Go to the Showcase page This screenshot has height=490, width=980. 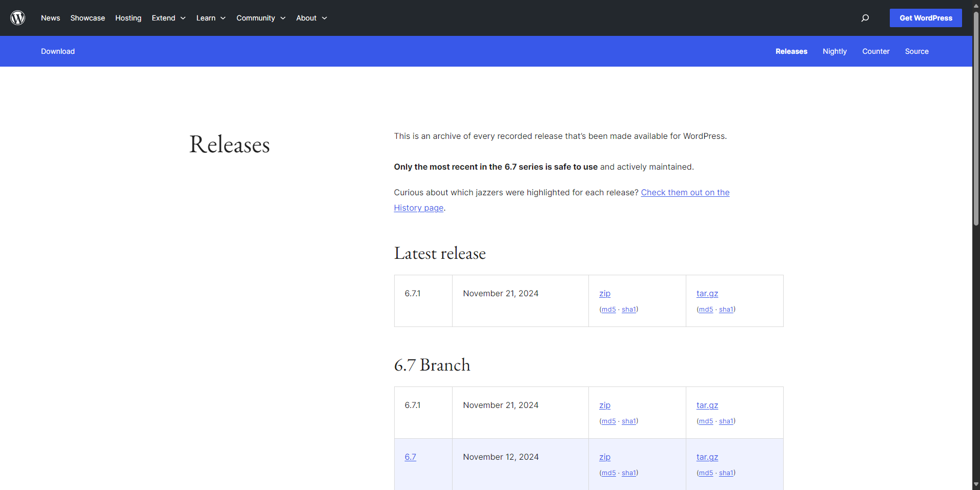click(x=88, y=18)
